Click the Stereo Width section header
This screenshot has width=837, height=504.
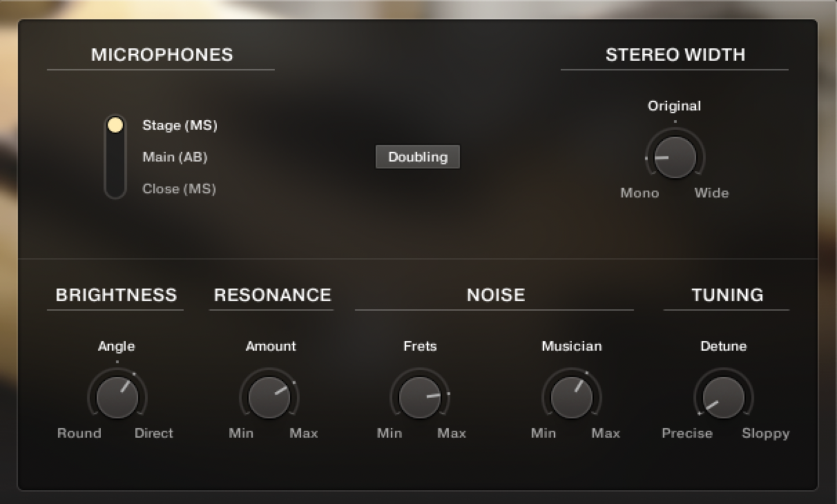point(675,55)
